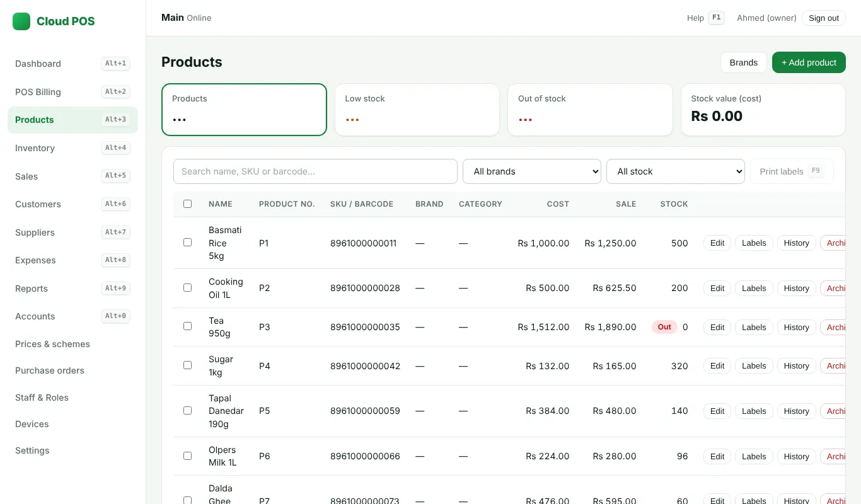Open Customers from the sidebar
The height and width of the screenshot is (504, 861).
click(x=72, y=204)
